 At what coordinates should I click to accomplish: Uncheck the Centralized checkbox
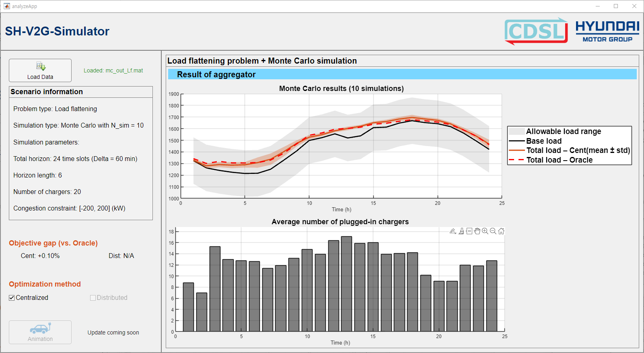click(12, 298)
